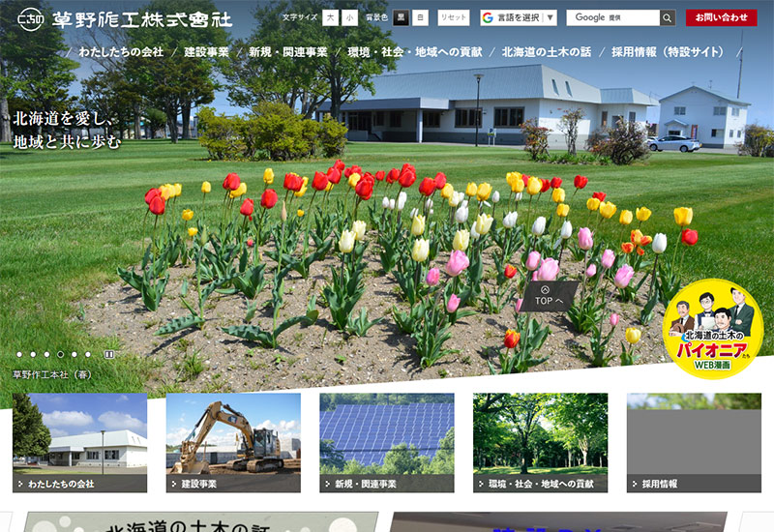
Task: Select the fourth slideshow dot
Action: pyautogui.click(x=60, y=354)
